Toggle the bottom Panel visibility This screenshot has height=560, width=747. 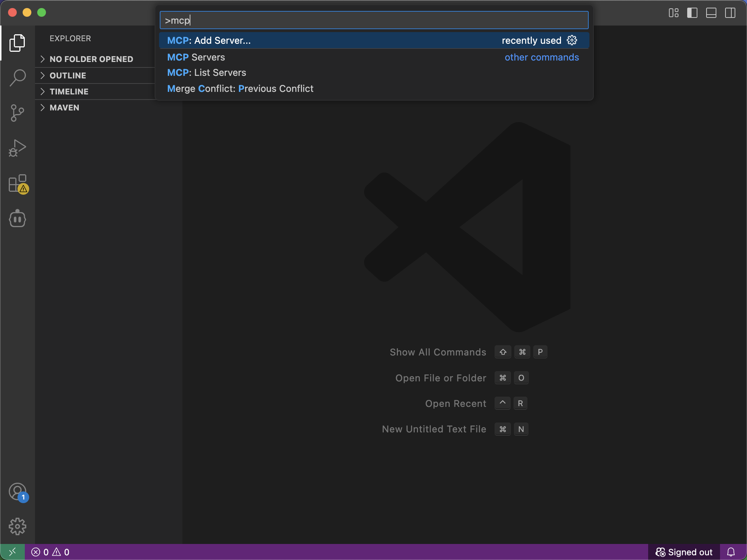[711, 13]
